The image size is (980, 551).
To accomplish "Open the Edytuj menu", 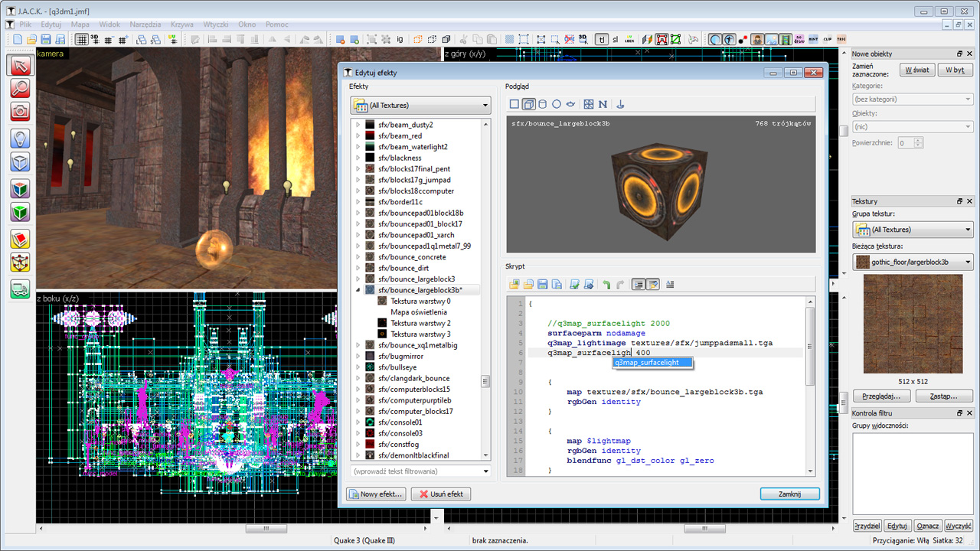I will point(51,24).
